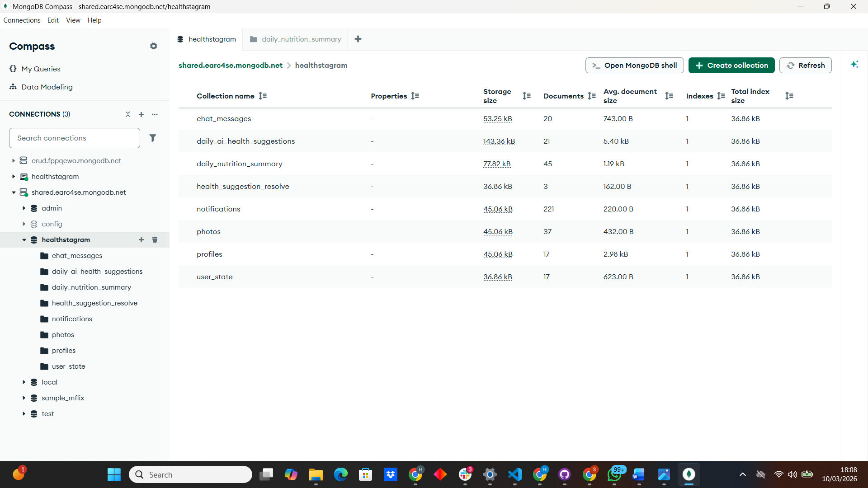Open the View menu
Image resolution: width=868 pixels, height=488 pixels.
point(73,20)
